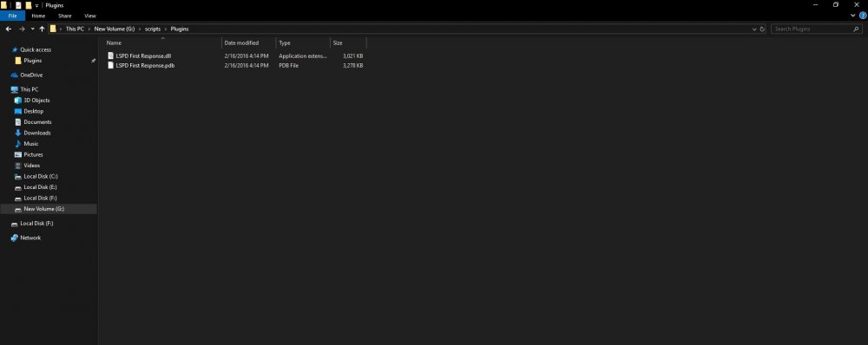
Task: Sort by the Type column header
Action: (303, 42)
